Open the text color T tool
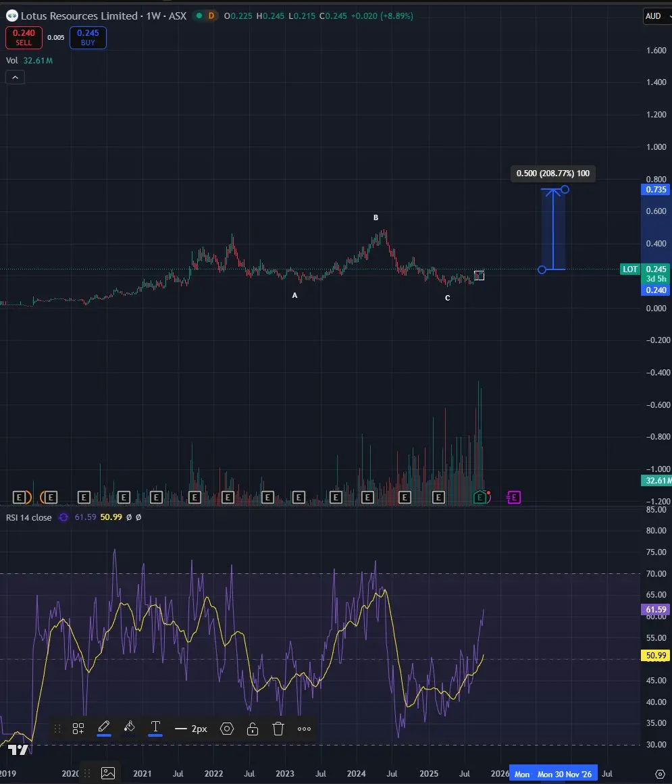 tap(155, 728)
